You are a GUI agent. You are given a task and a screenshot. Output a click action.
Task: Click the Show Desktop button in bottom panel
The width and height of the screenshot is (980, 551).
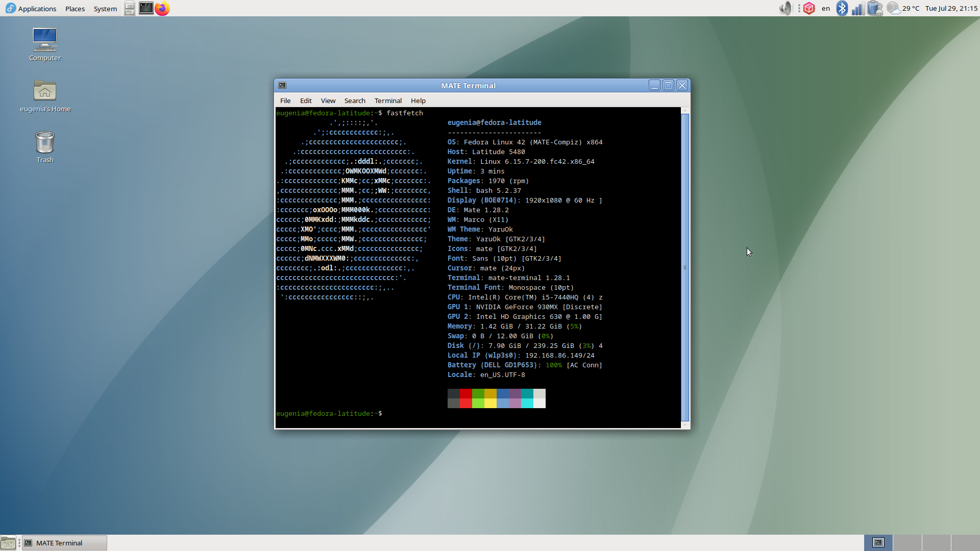(x=8, y=543)
